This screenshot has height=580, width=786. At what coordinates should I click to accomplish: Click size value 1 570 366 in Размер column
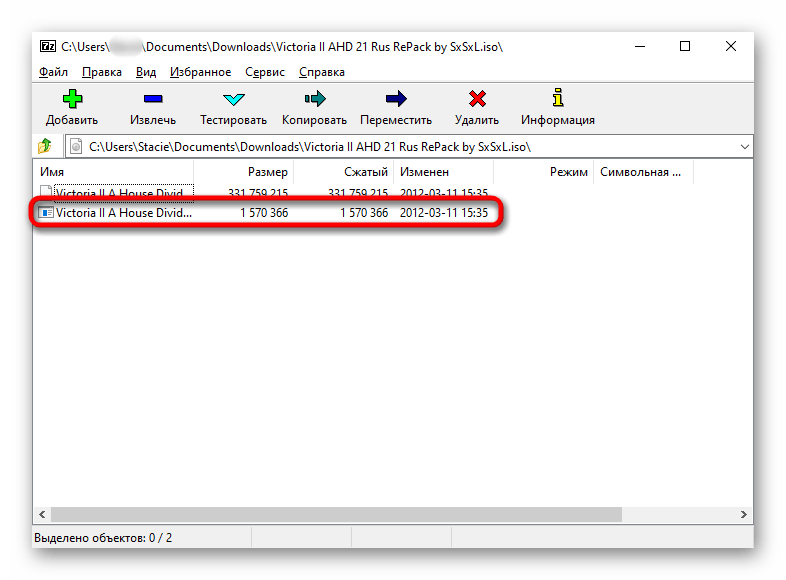click(x=264, y=213)
